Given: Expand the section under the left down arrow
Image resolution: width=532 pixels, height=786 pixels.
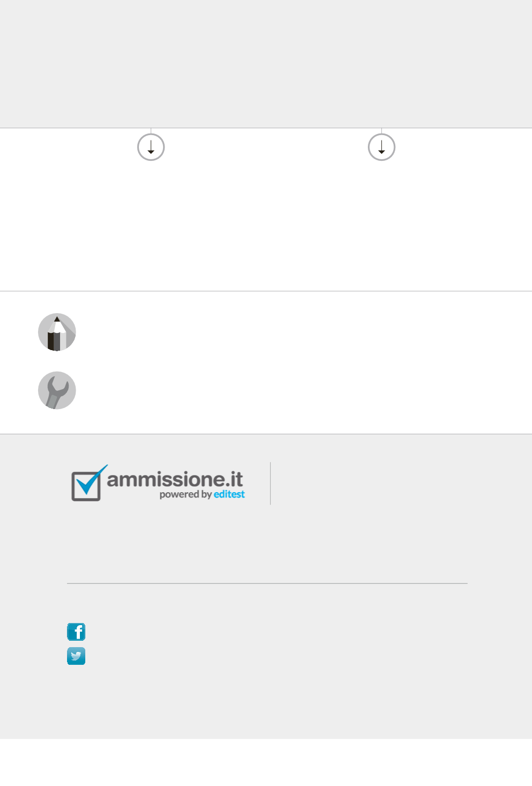Looking at the screenshot, I should click(151, 147).
